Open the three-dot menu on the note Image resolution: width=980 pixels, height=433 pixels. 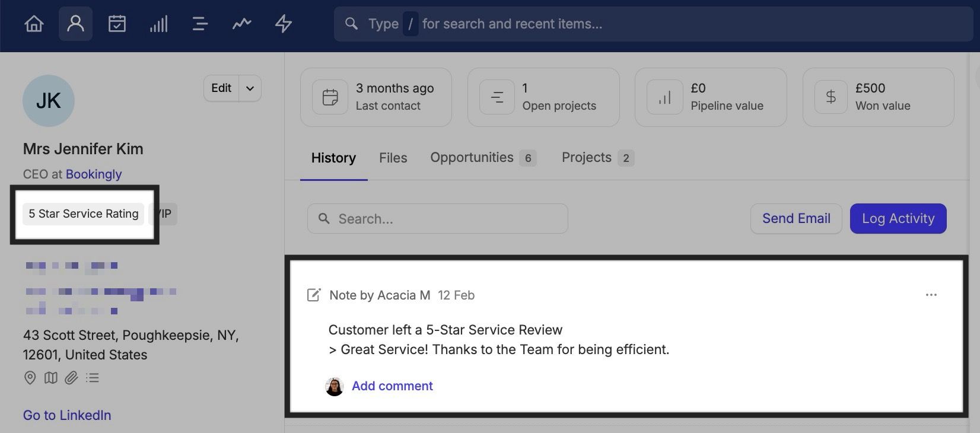(x=931, y=295)
